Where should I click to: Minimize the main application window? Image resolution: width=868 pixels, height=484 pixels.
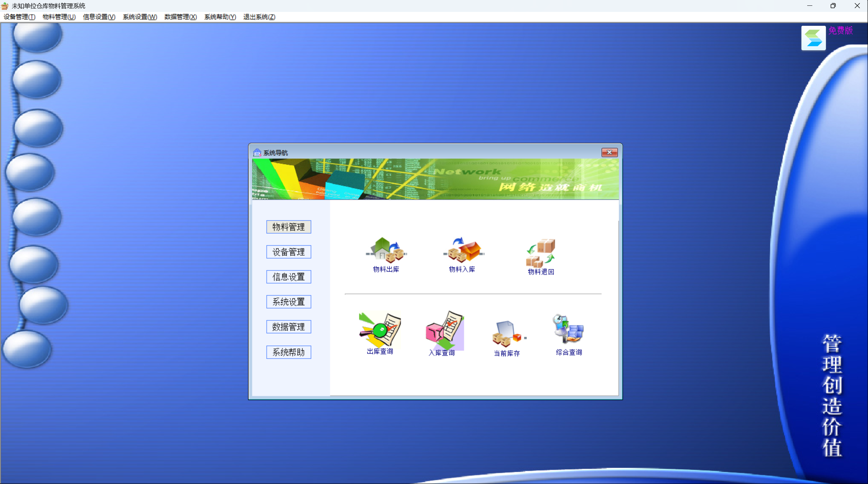(x=810, y=6)
